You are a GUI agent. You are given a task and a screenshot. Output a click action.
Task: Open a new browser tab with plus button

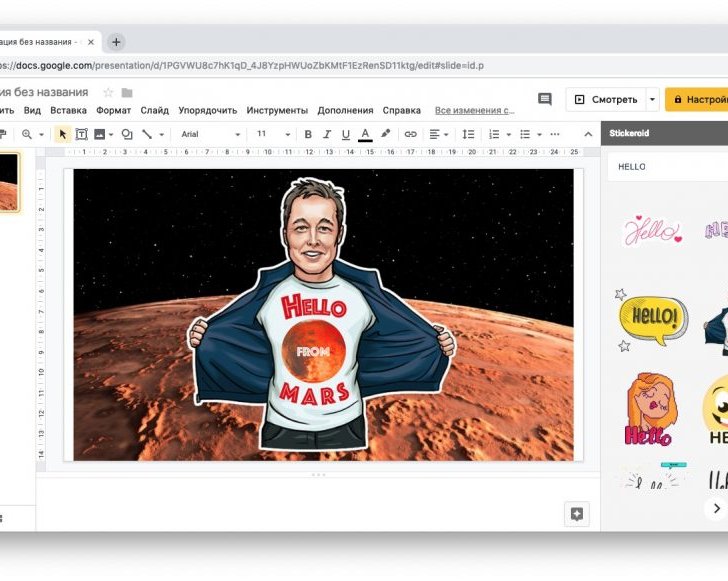tap(116, 42)
